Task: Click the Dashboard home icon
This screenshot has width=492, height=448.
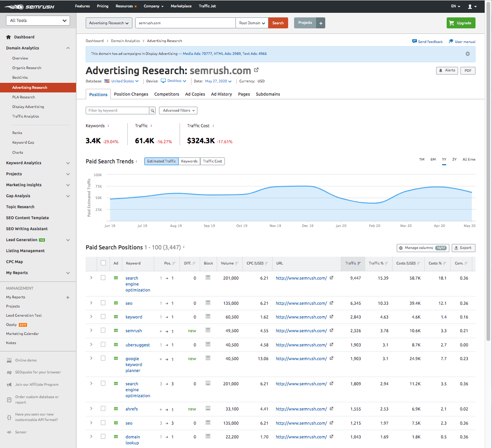Action: (8, 37)
